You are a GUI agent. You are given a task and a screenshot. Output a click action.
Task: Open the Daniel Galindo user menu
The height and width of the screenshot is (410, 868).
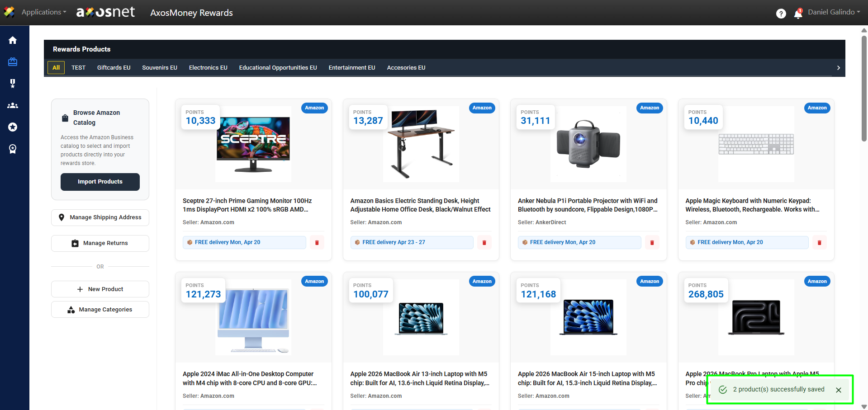point(834,12)
